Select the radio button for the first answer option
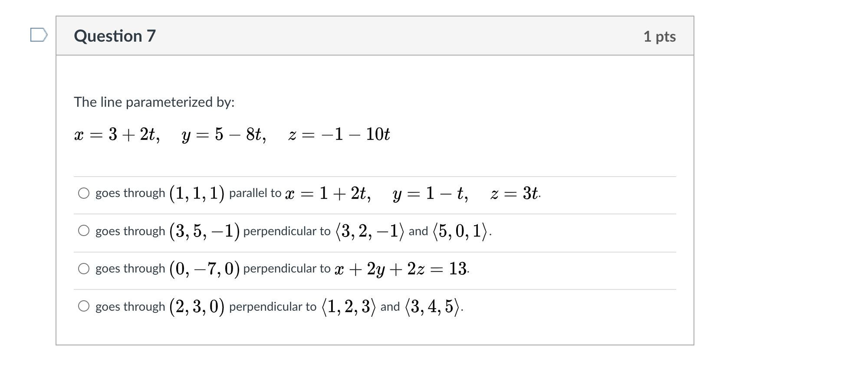 (x=84, y=194)
